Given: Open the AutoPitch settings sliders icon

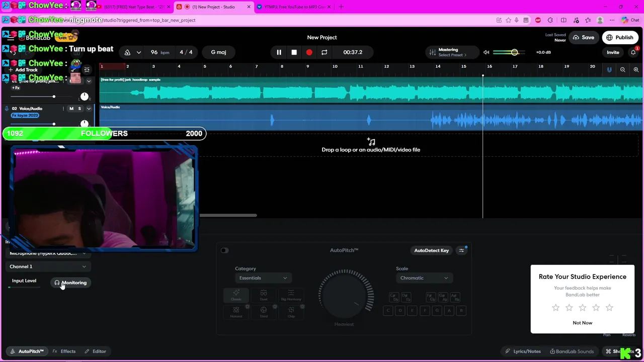Looking at the screenshot, I should [461, 250].
